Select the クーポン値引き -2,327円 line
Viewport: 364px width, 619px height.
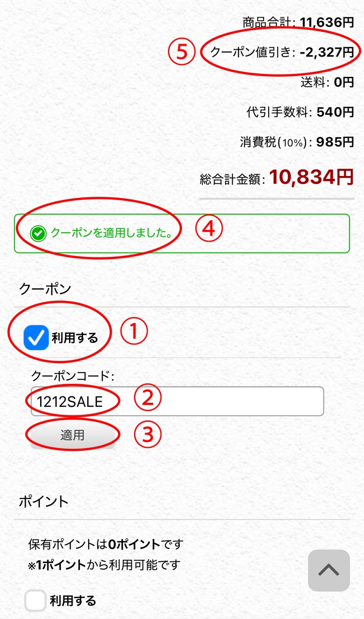282,52
